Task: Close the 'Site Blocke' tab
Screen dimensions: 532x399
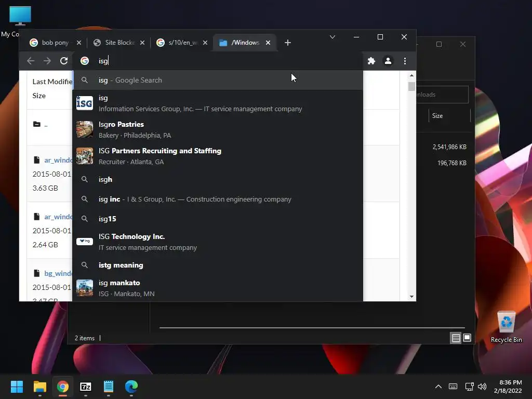Action: point(142,43)
